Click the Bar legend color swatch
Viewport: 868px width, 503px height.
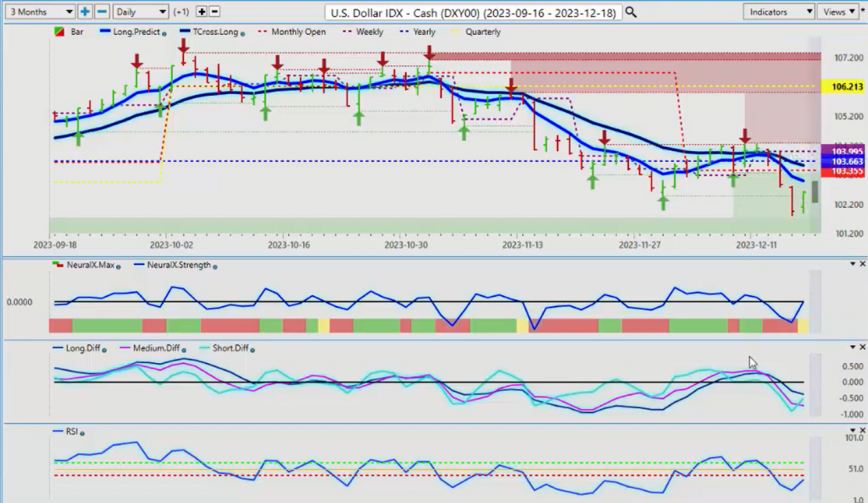tap(58, 32)
